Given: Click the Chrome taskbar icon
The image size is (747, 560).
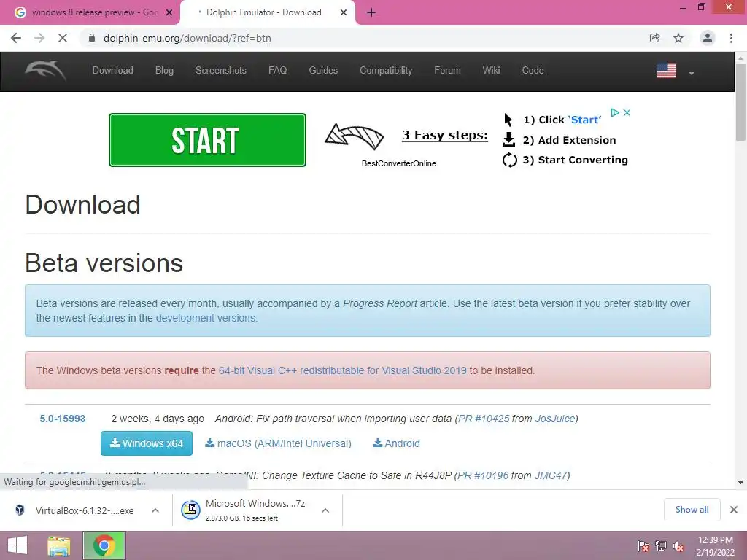Looking at the screenshot, I should [x=104, y=545].
